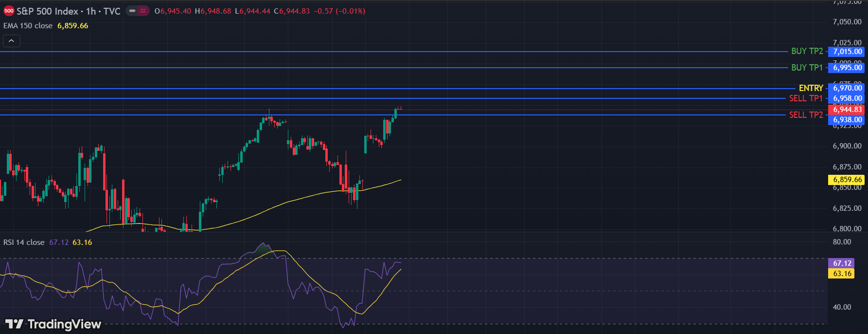Screen dimensions: 868x334
Task: Collapse the indicator legend with the chevron
Action: (x=11, y=41)
